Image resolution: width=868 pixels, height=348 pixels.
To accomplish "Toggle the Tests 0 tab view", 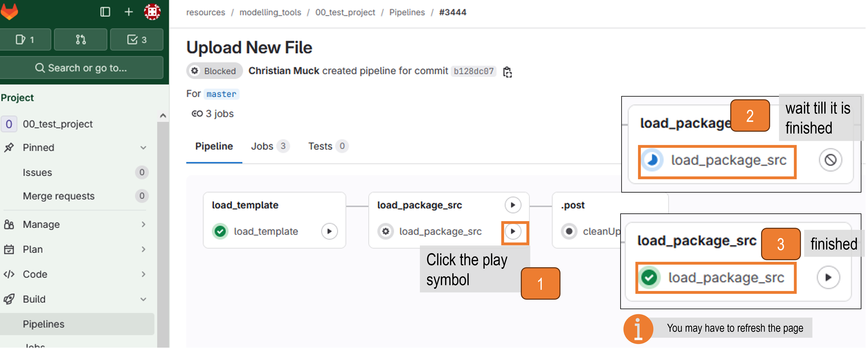I will coord(327,146).
